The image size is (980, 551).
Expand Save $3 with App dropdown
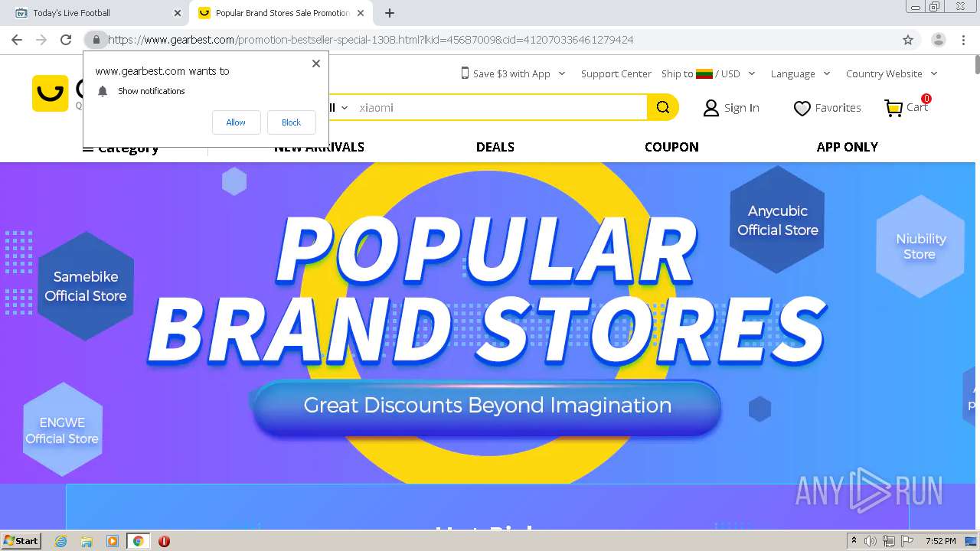(x=562, y=73)
